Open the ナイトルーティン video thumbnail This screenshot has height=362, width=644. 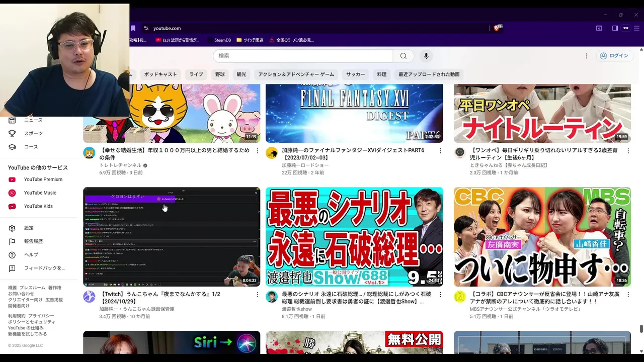point(542,114)
